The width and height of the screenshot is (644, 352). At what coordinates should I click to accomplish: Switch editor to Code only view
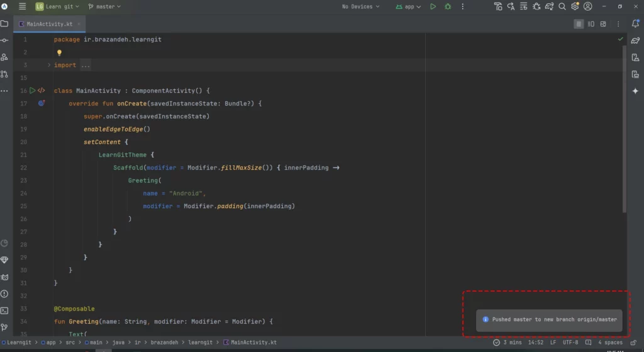pyautogui.click(x=579, y=25)
